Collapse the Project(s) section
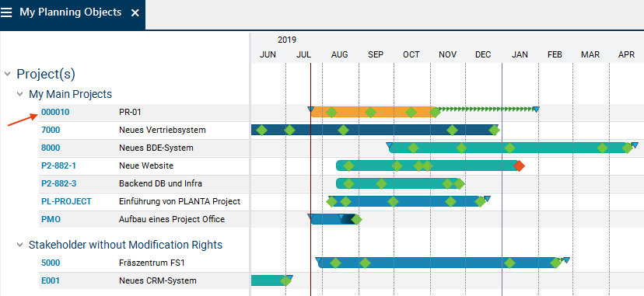 [7, 75]
